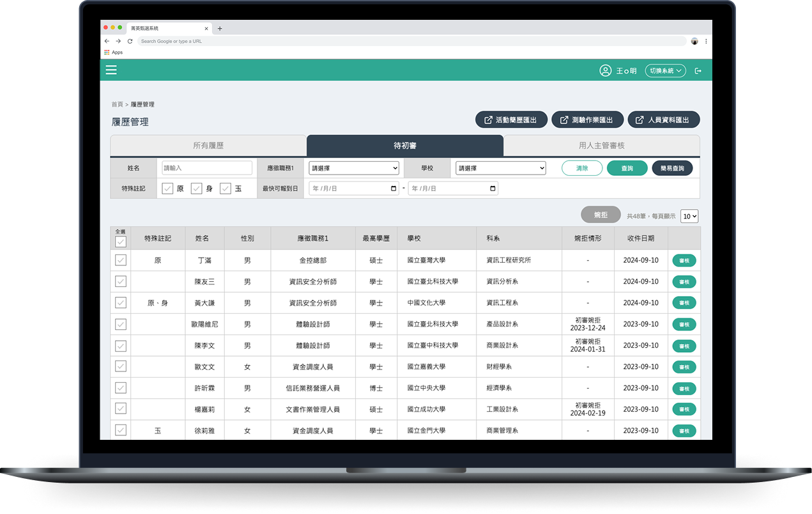Select the row checkbox for 丁滿
812x514 pixels.
click(120, 260)
